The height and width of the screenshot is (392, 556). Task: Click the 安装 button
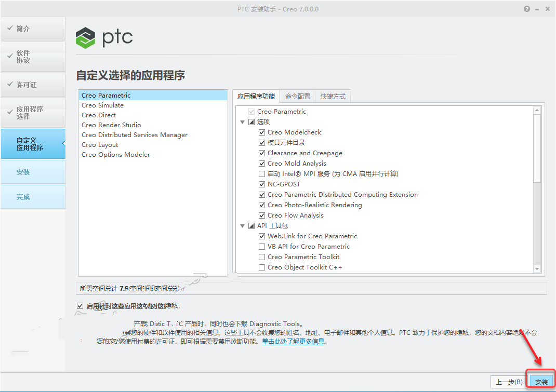coord(541,382)
